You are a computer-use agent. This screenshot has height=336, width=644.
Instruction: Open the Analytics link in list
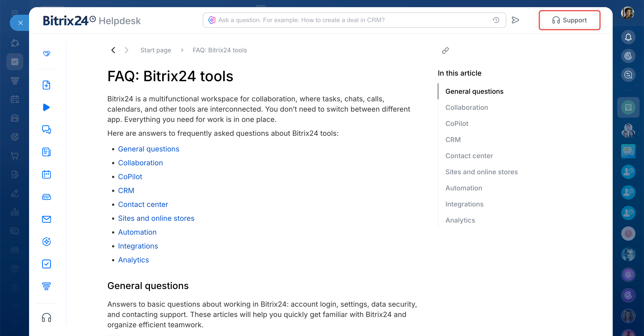point(133,260)
